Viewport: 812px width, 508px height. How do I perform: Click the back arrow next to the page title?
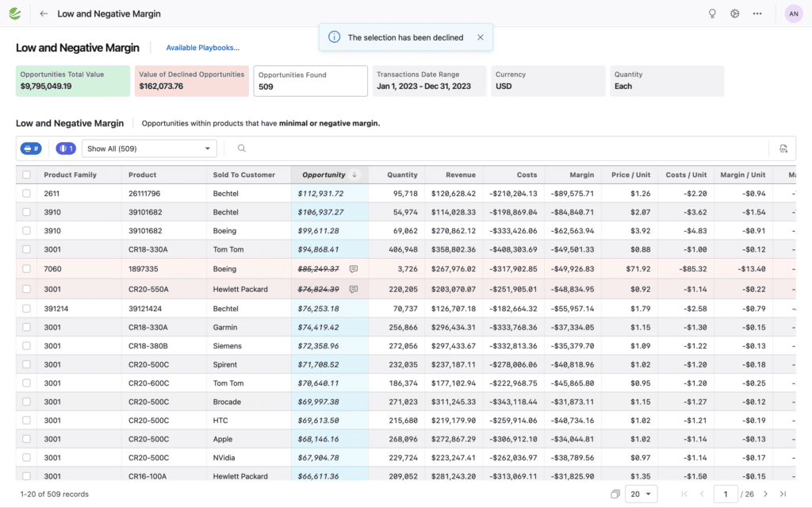pyautogui.click(x=42, y=13)
